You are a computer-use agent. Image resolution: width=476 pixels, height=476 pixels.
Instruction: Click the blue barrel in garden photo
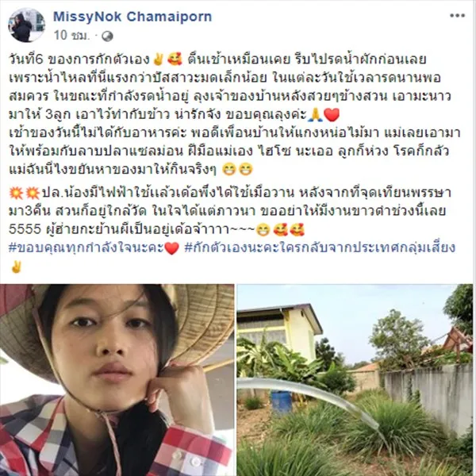282,402
